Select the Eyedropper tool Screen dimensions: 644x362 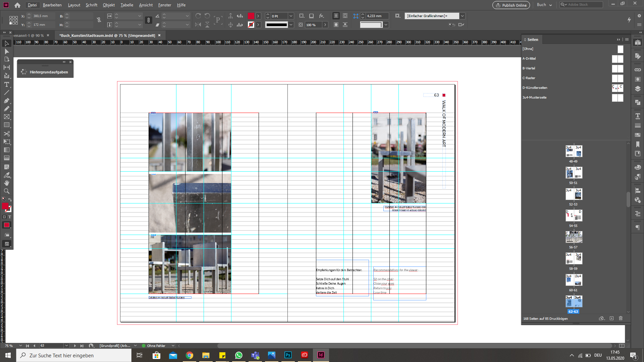click(x=6, y=175)
